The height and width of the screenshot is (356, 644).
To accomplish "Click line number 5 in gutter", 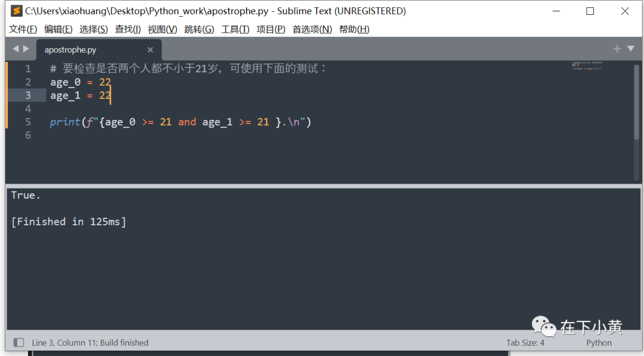I will click(x=28, y=122).
